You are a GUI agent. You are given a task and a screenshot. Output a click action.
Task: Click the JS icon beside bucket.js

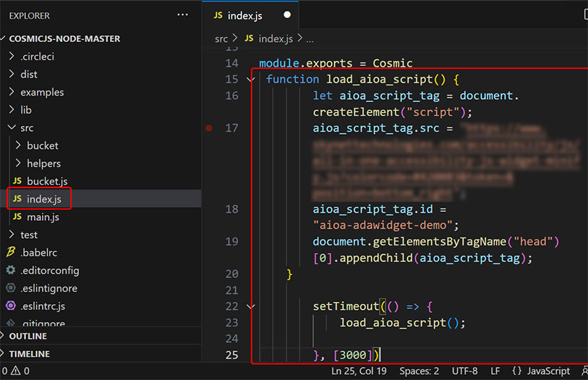coord(17,181)
